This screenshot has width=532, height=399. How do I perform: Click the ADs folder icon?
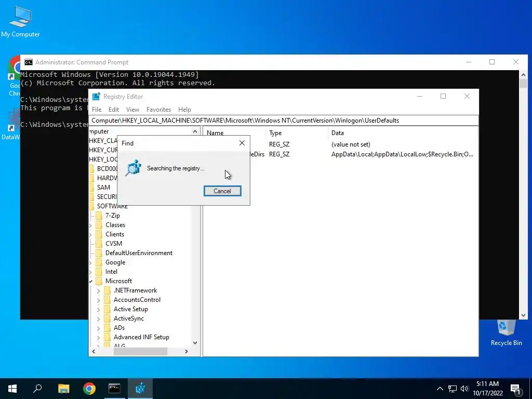click(x=107, y=328)
